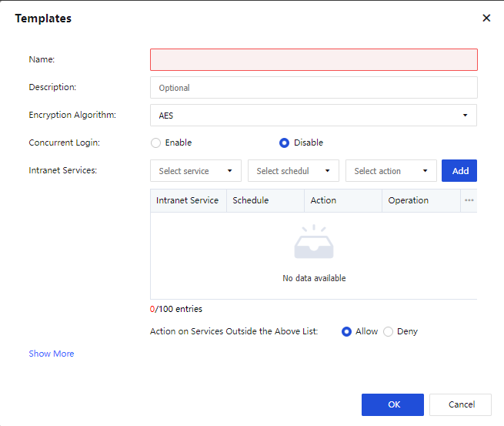Confirm with the OK button

392,404
